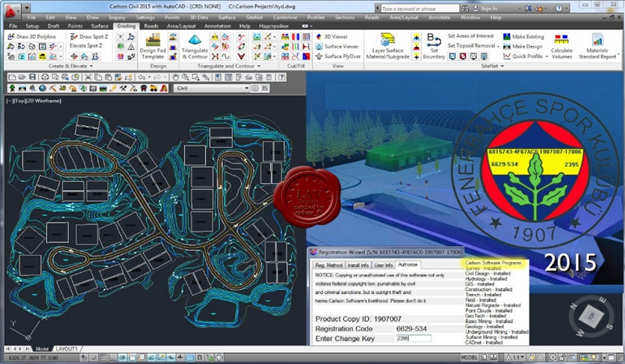Click the Area/Layout ribbon tab
Image resolution: width=625 pixels, height=364 pixels.
[181, 26]
